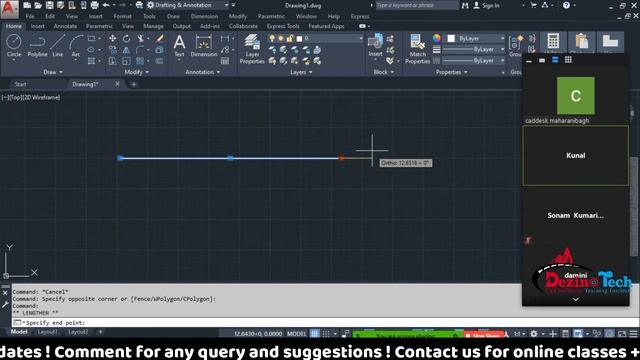640x360 pixels.
Task: Select the Polyline tool
Action: 37,45
